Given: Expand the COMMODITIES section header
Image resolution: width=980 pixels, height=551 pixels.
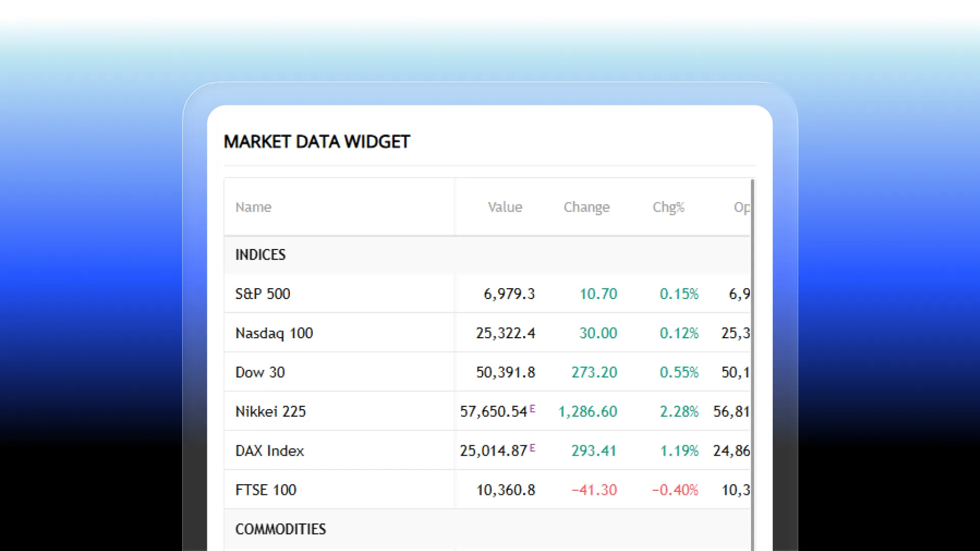Looking at the screenshot, I should pyautogui.click(x=280, y=529).
